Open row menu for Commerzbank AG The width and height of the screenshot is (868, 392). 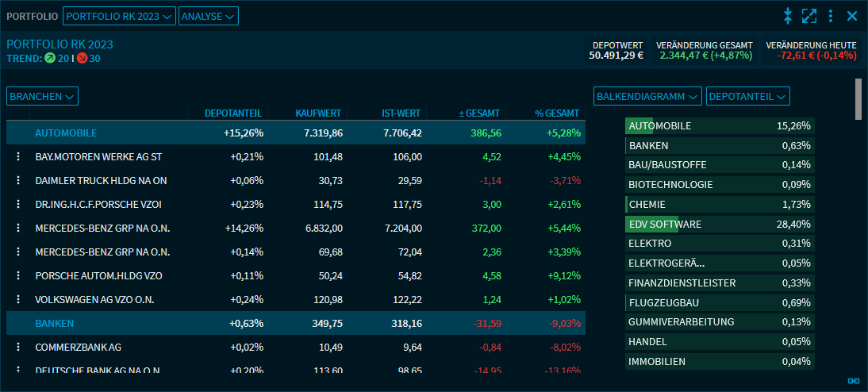[x=17, y=348]
